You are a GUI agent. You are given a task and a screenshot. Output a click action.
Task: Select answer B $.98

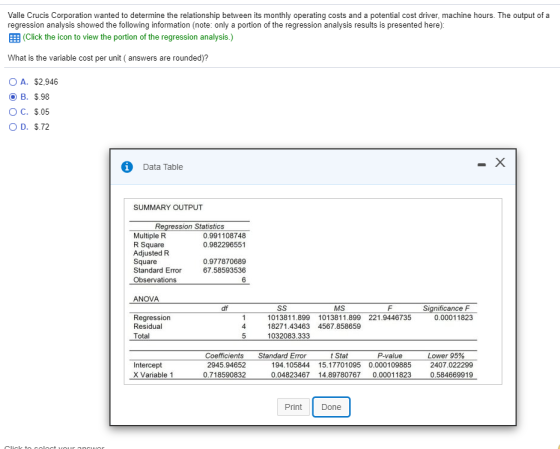tap(13, 97)
